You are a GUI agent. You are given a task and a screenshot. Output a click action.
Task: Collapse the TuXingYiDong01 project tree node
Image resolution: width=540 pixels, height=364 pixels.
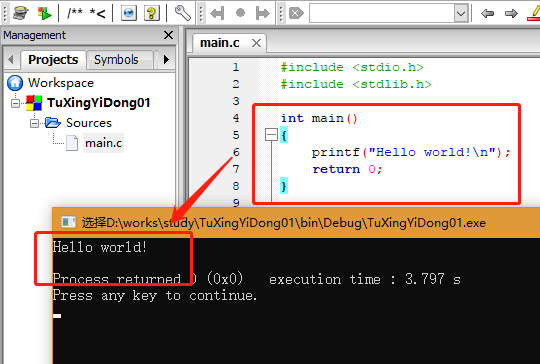point(15,103)
